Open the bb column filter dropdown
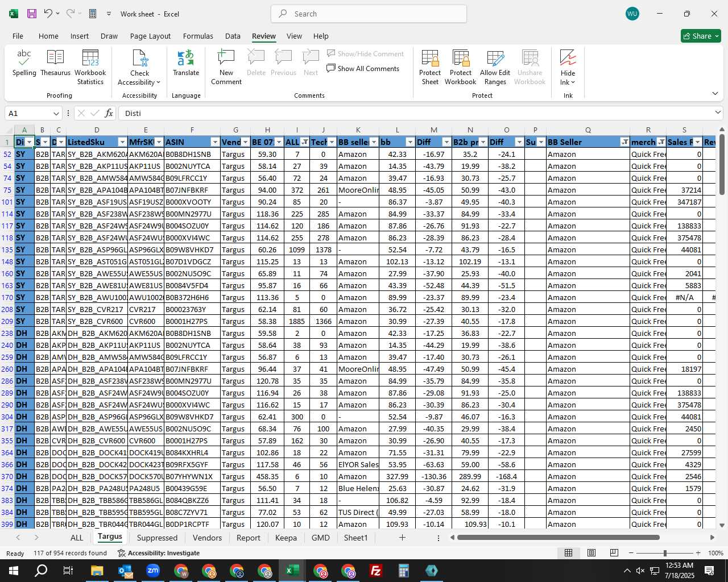Viewport: 728px width, 582px height. click(410, 142)
